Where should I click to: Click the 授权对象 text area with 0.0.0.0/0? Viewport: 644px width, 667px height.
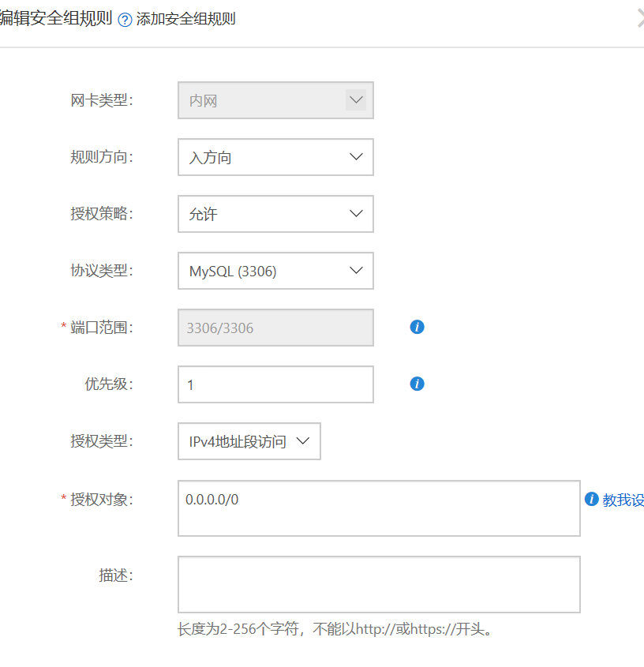[x=379, y=508]
